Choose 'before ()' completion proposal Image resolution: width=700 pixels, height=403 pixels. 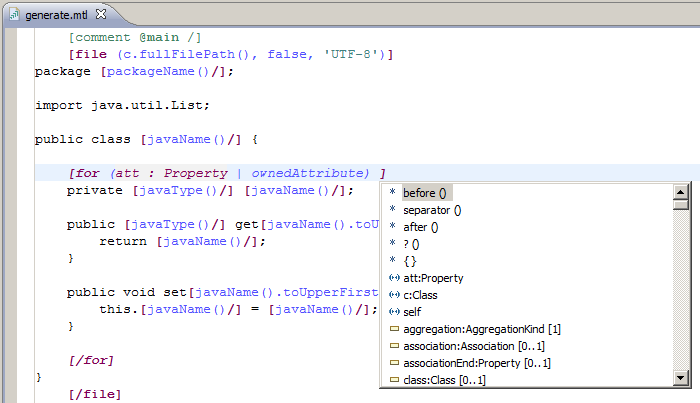pos(424,193)
